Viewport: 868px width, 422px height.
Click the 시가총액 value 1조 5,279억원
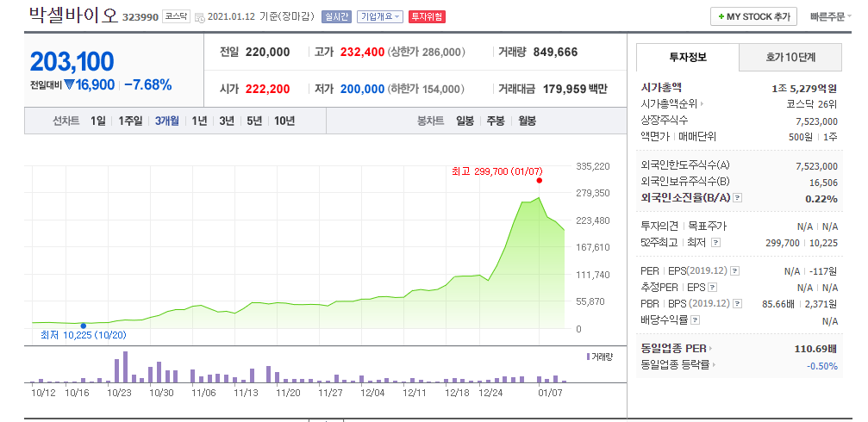pos(804,88)
